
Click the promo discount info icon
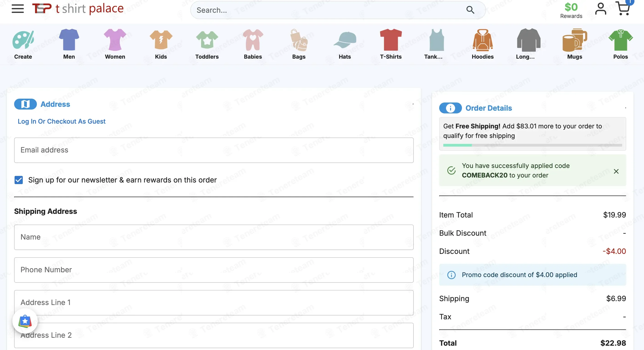coord(451,275)
